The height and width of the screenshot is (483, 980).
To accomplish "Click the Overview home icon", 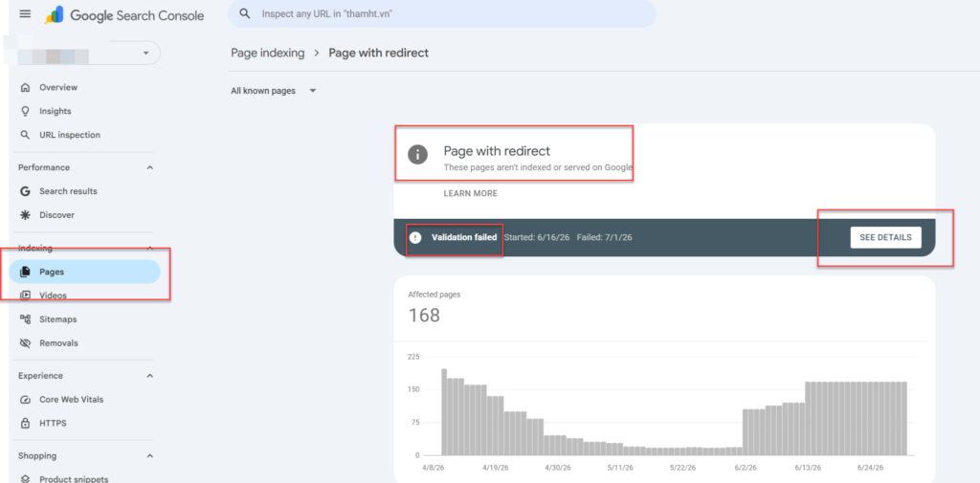I will tap(25, 87).
